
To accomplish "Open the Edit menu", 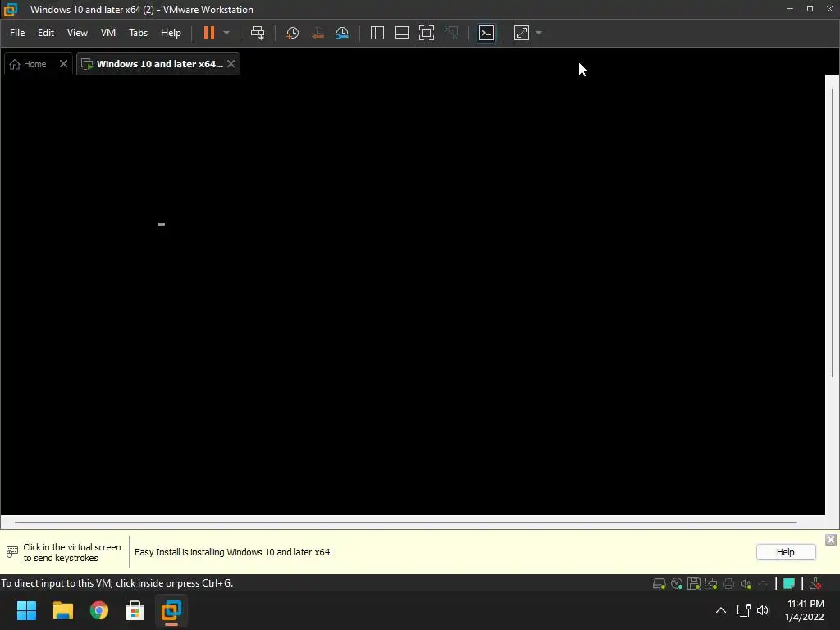I will click(x=46, y=33).
